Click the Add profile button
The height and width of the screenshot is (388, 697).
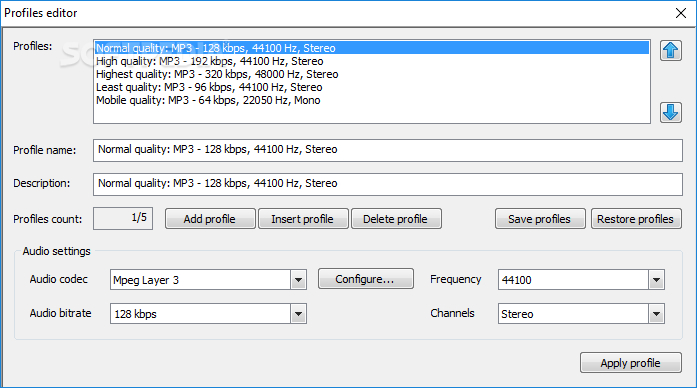[210, 219]
